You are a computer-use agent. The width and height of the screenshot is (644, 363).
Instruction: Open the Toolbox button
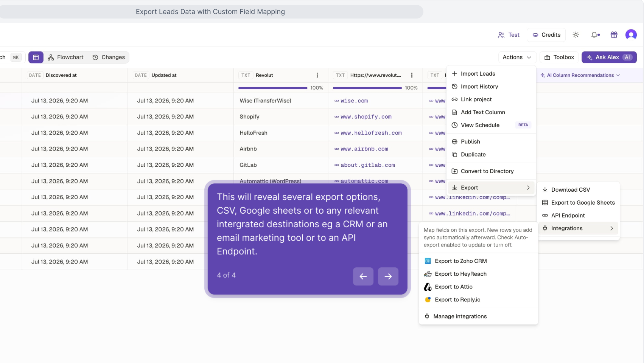[x=559, y=57]
